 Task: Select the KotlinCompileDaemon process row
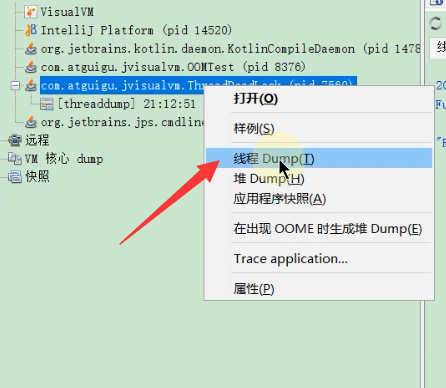click(230, 49)
